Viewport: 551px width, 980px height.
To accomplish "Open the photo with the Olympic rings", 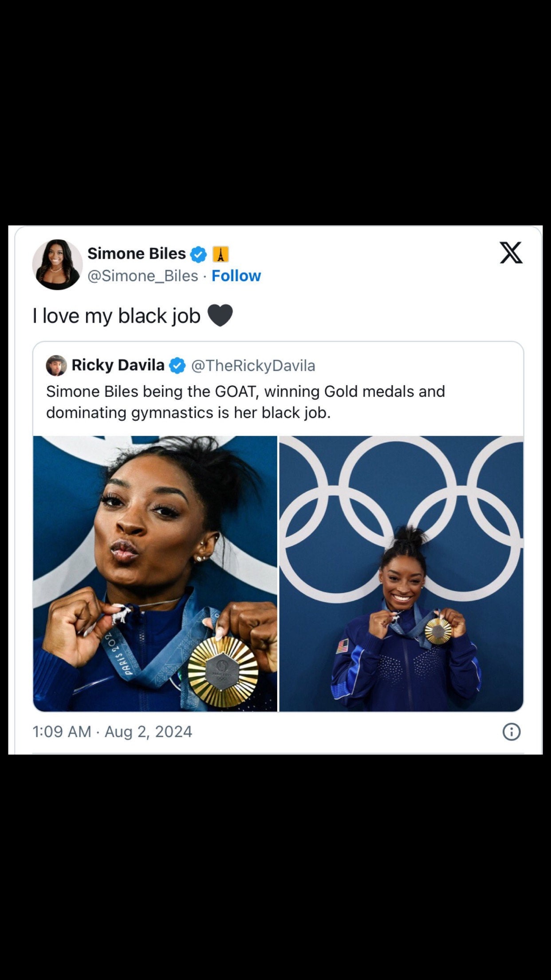I will point(401,573).
